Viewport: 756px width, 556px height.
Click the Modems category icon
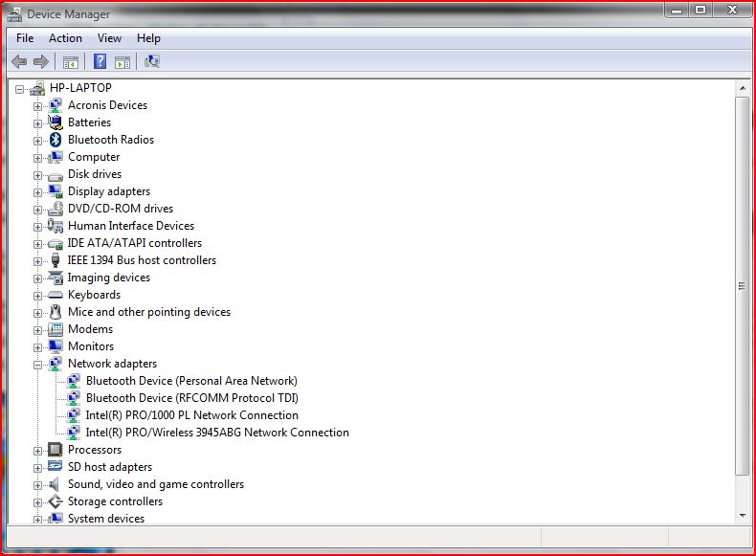click(56, 329)
